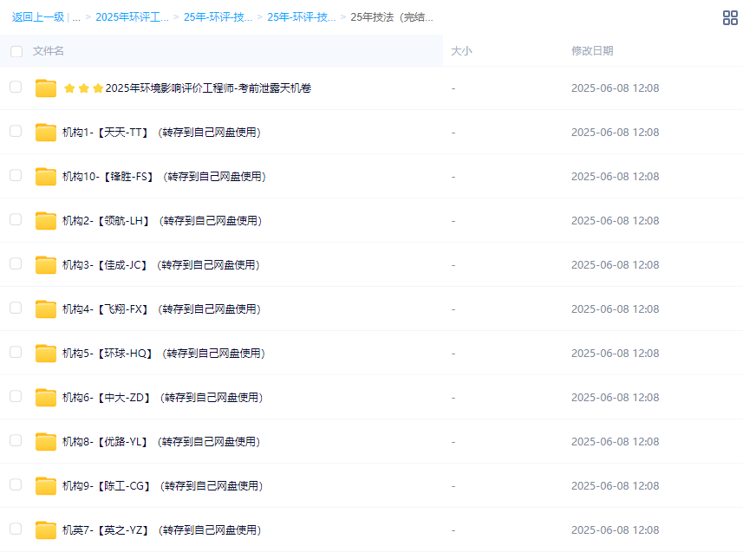Select checkbox for 机构6-【中大-ZD】

pos(16,396)
